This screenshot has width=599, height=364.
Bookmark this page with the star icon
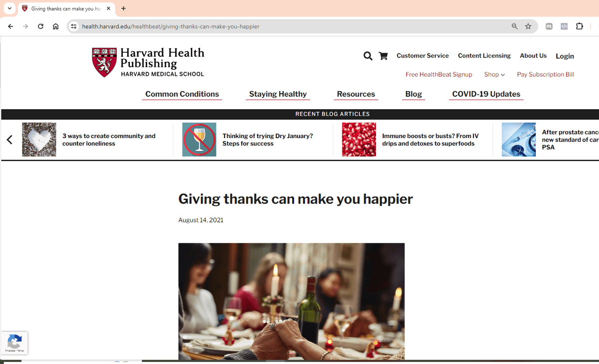click(528, 26)
